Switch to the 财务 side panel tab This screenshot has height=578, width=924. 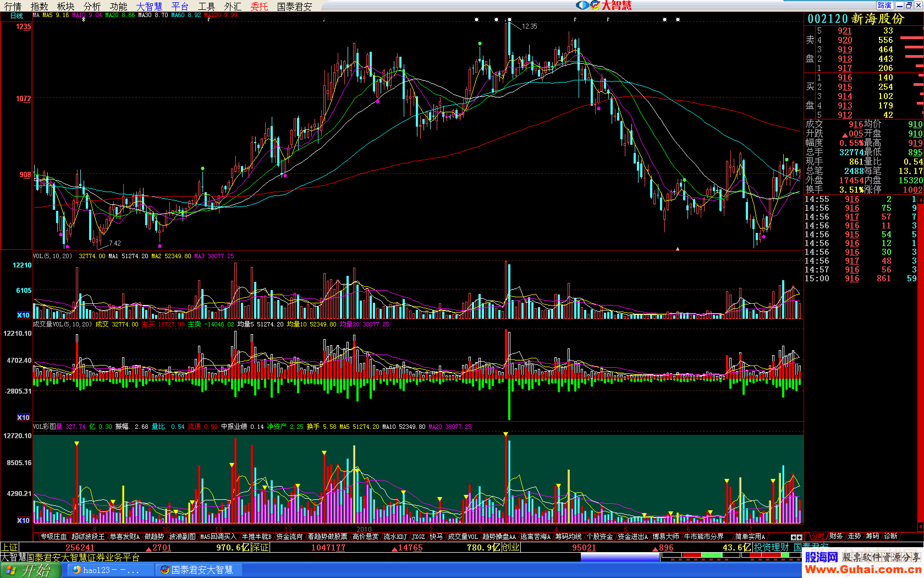[x=836, y=536]
